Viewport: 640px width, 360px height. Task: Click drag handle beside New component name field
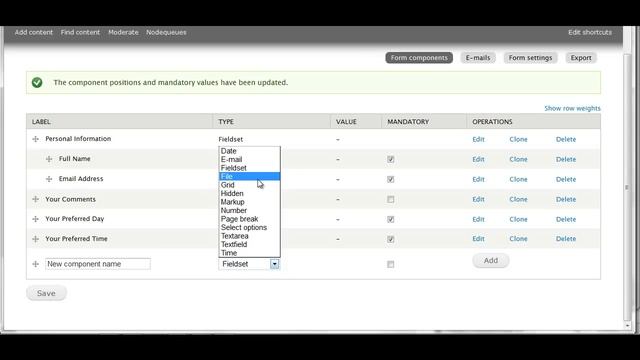coord(36,264)
